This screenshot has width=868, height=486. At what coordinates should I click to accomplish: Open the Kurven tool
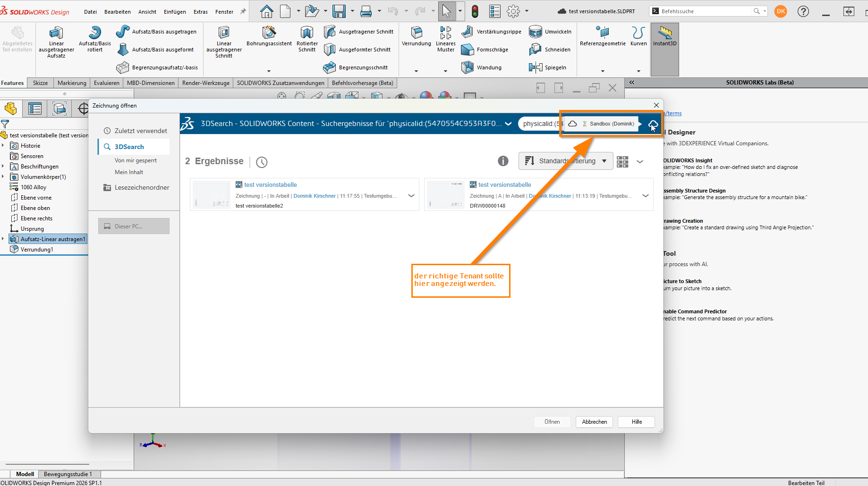click(x=638, y=37)
